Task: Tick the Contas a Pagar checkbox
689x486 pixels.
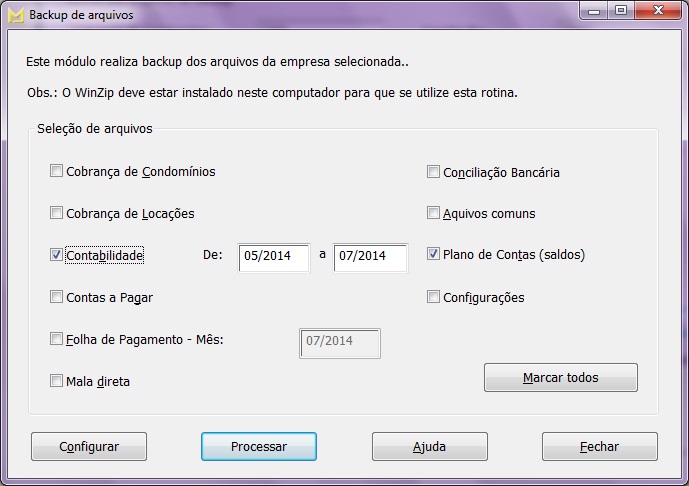Action: point(57,297)
